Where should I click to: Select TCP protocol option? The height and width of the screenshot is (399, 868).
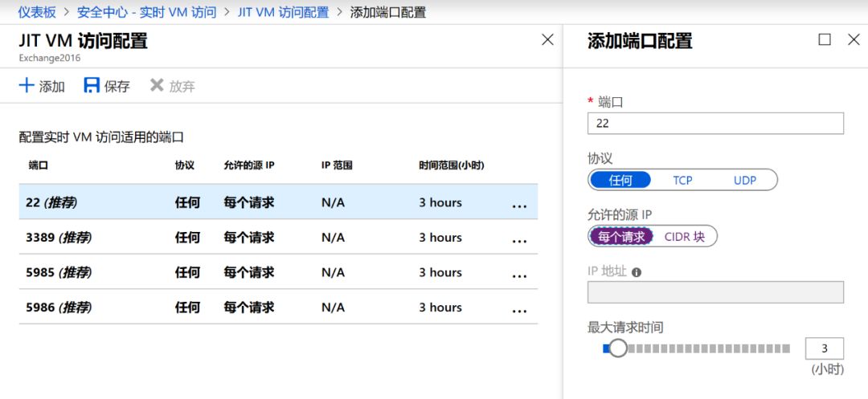(x=682, y=180)
